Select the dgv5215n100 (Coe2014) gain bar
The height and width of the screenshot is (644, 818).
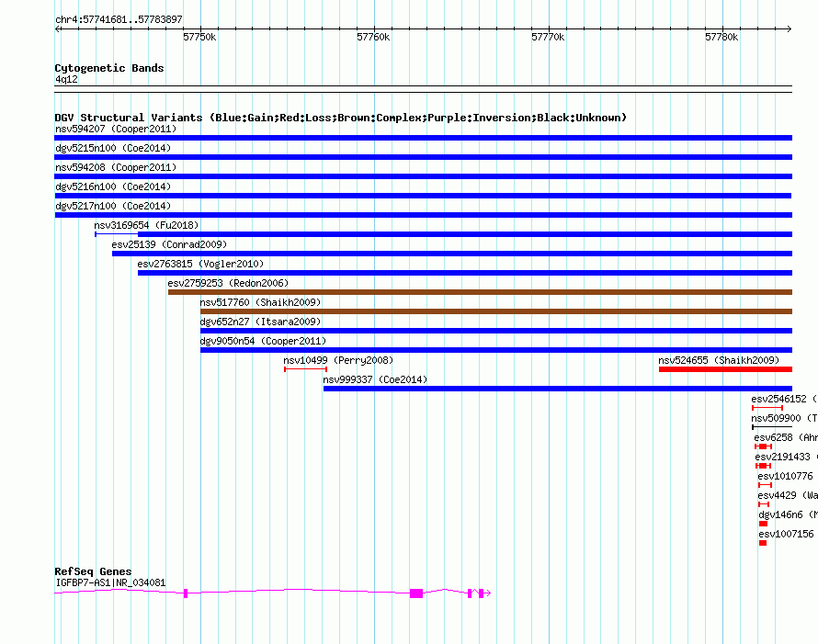423,157
